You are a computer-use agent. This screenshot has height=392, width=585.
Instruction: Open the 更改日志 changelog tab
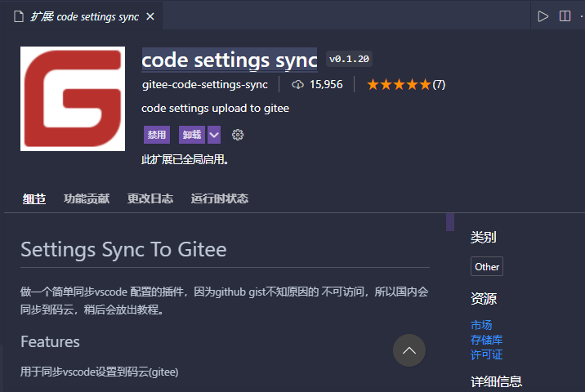point(150,198)
